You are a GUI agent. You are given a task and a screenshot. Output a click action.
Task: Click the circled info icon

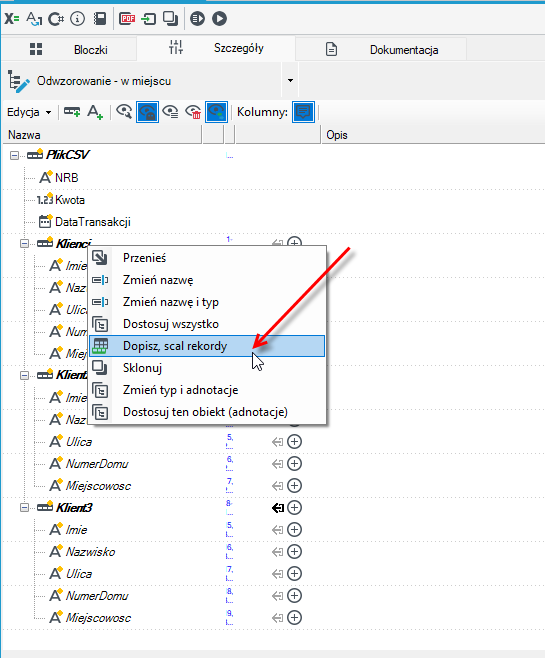click(78, 19)
